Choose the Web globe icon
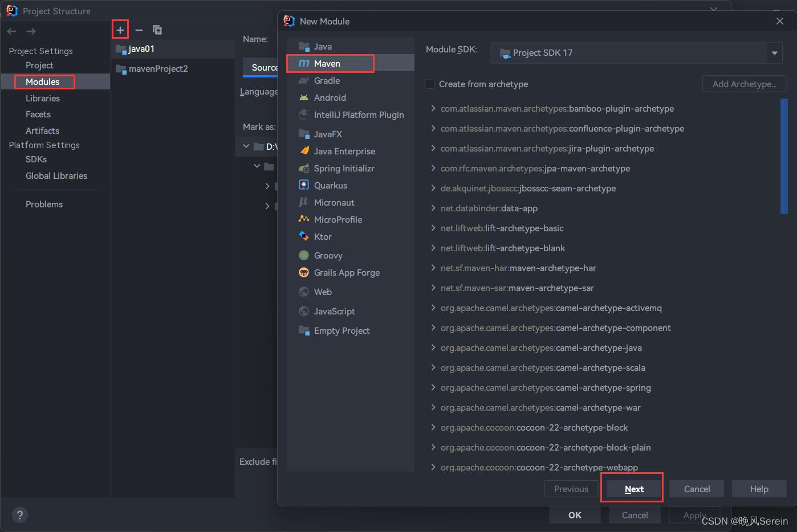 [304, 292]
